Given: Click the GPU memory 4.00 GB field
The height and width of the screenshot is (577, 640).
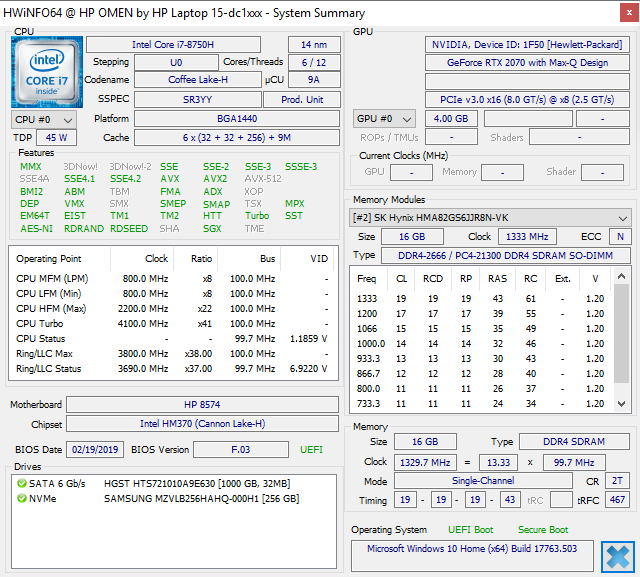Looking at the screenshot, I should pyautogui.click(x=451, y=119).
